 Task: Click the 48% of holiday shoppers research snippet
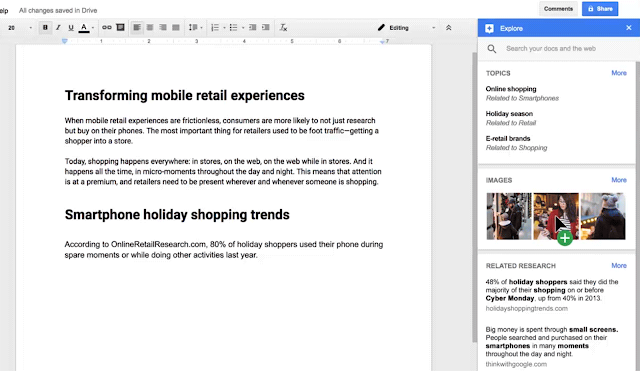[552, 290]
